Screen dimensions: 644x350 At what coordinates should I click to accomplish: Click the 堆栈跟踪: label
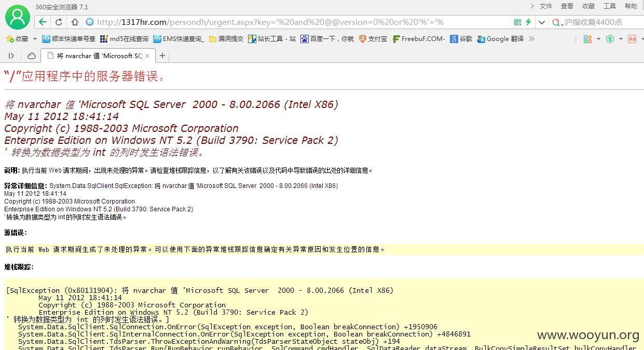19,267
